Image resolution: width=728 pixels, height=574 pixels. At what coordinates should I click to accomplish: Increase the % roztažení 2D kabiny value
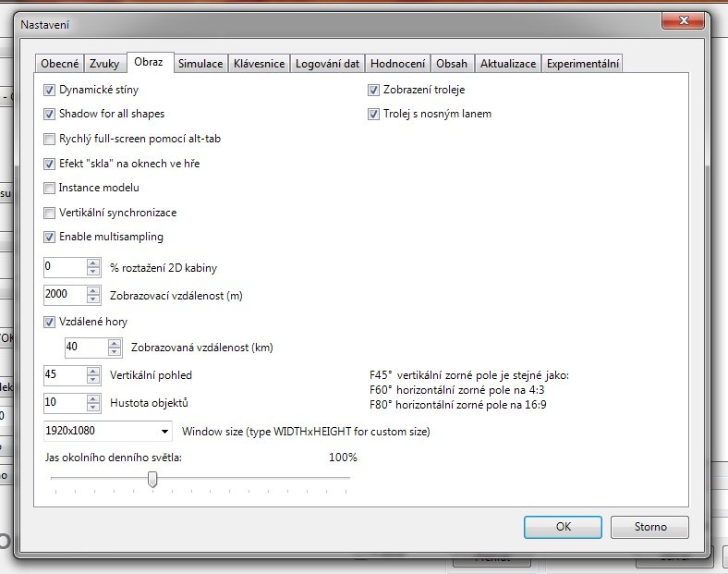pyautogui.click(x=92, y=263)
